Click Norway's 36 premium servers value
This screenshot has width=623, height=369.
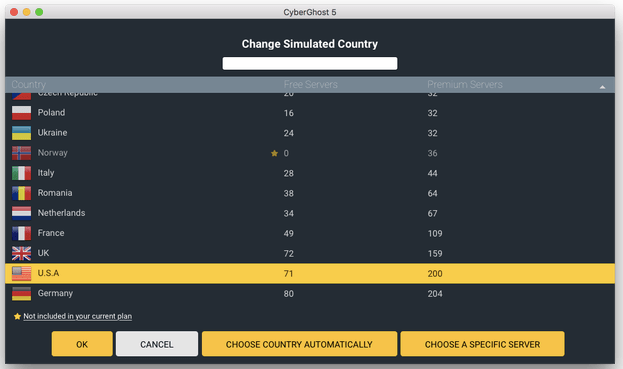432,153
